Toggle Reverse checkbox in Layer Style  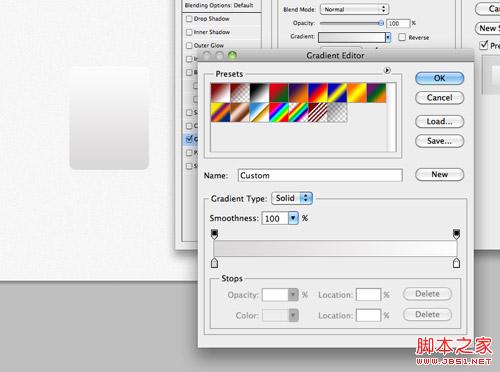(402, 37)
